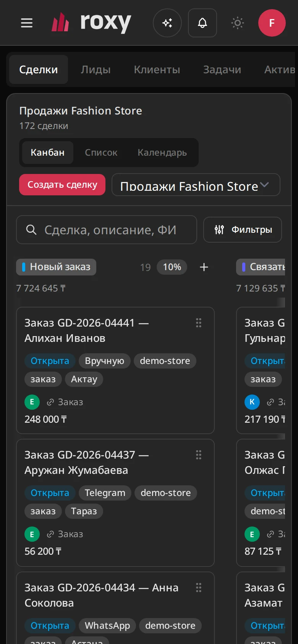Click Открыта status on Алихан Иванов card
This screenshot has width=298, height=644.
pos(50,361)
